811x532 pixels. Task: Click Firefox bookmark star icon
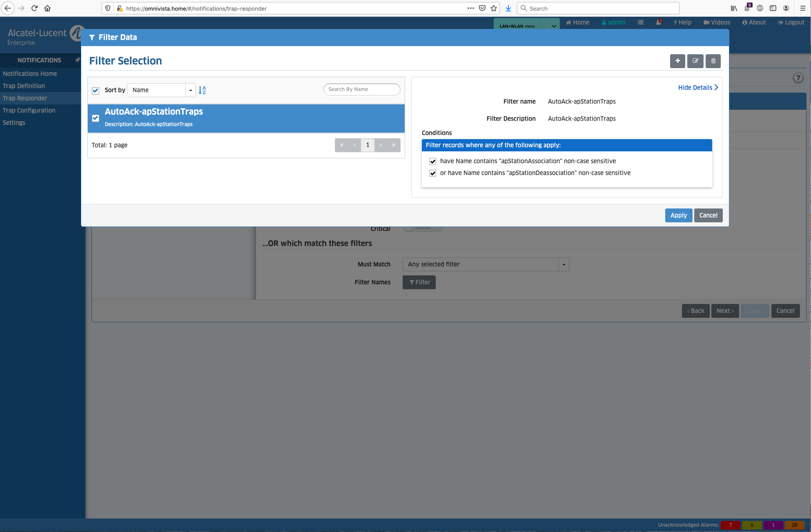click(494, 8)
